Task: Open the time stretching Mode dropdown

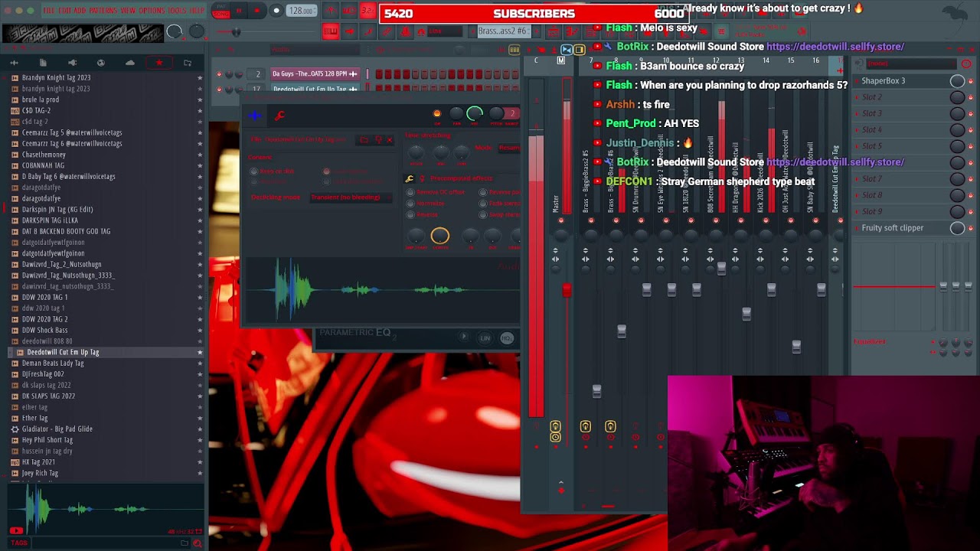Action: click(508, 148)
